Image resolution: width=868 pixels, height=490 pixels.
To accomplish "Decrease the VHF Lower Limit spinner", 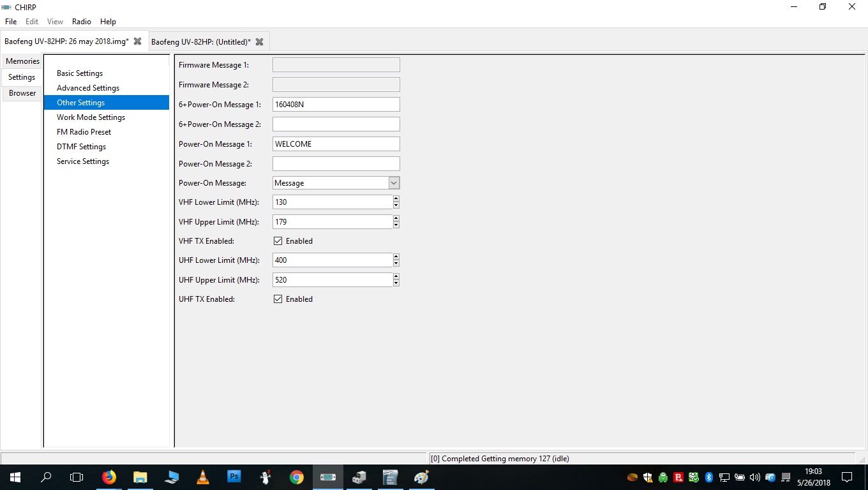I will 396,205.
